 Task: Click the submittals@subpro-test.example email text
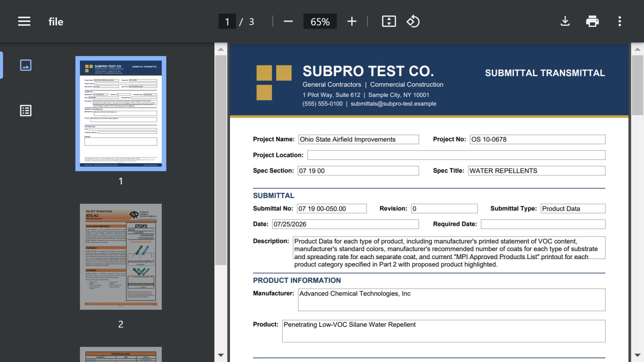[x=393, y=104]
